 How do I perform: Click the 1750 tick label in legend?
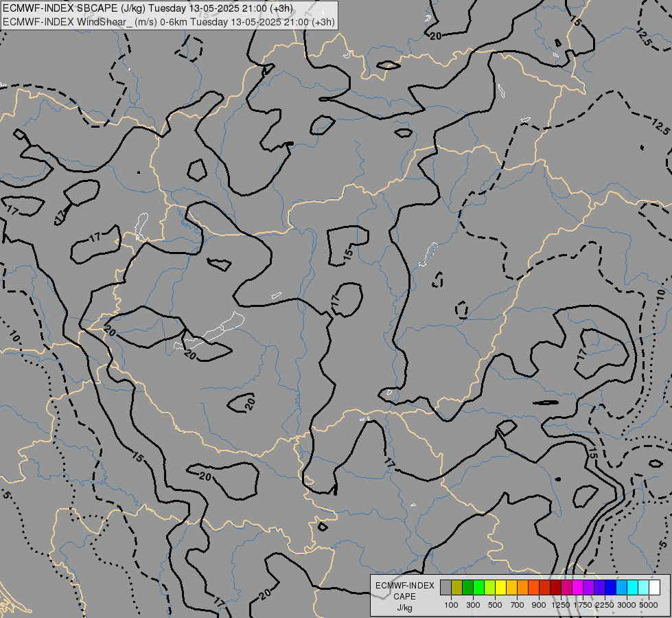click(583, 605)
